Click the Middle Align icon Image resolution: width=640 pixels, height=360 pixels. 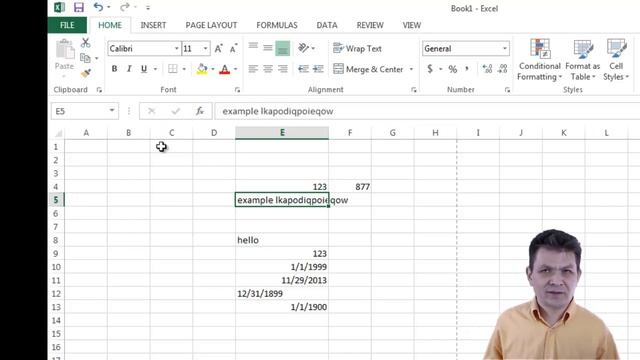pyautogui.click(x=268, y=48)
